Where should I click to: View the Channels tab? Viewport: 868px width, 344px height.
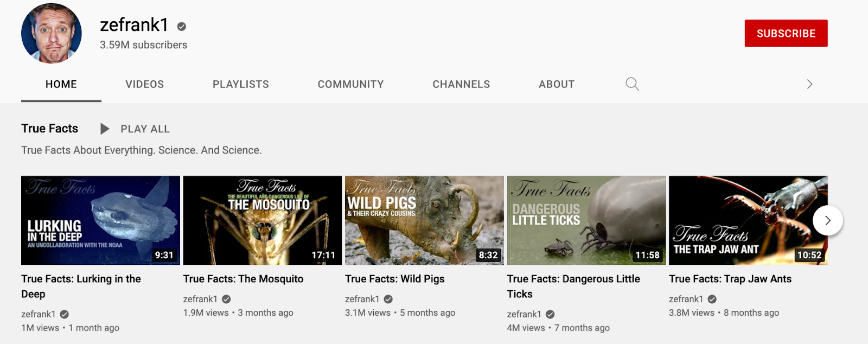point(461,84)
